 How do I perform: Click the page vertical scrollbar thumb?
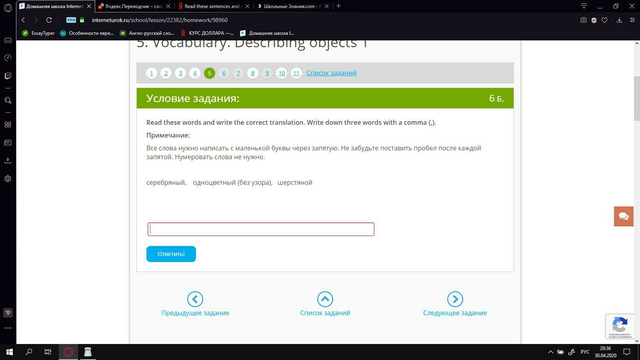click(x=637, y=98)
